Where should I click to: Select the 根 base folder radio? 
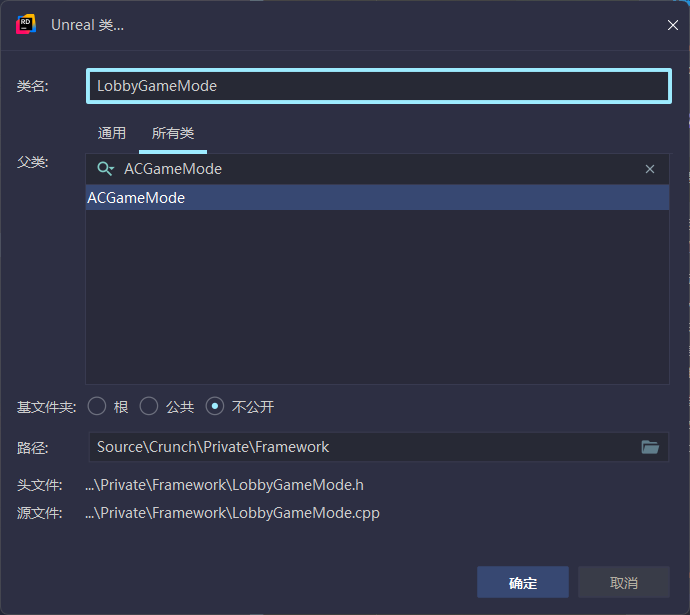[97, 406]
